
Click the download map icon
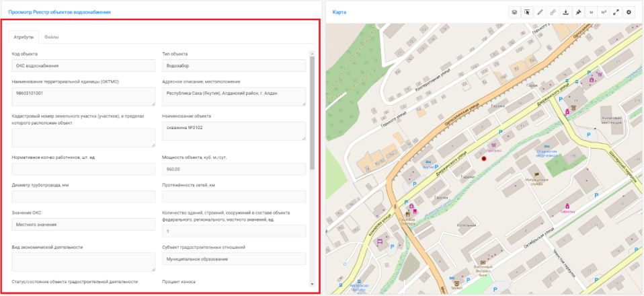click(565, 12)
